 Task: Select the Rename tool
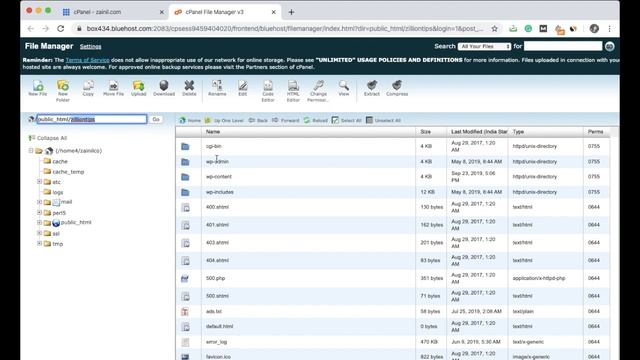(217, 88)
